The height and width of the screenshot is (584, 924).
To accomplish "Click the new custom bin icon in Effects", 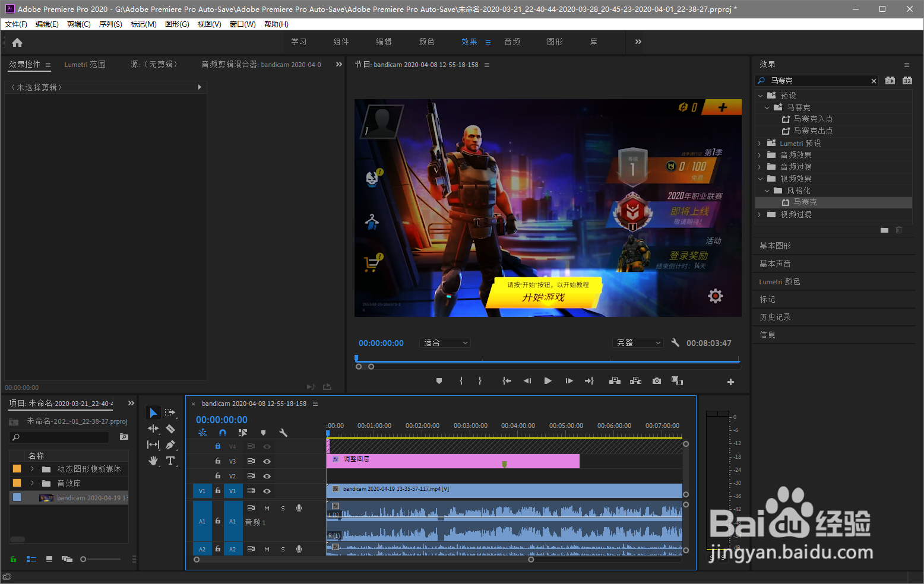I will coord(884,230).
